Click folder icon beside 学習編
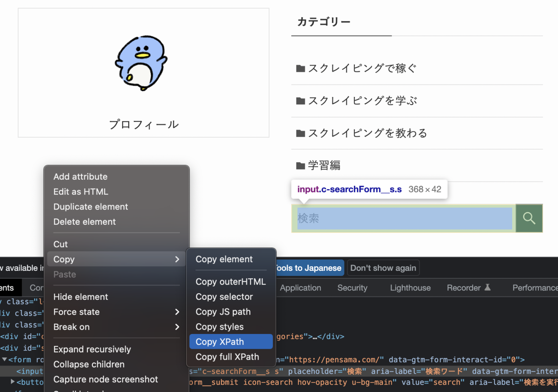This screenshot has height=392, width=558. [300, 166]
